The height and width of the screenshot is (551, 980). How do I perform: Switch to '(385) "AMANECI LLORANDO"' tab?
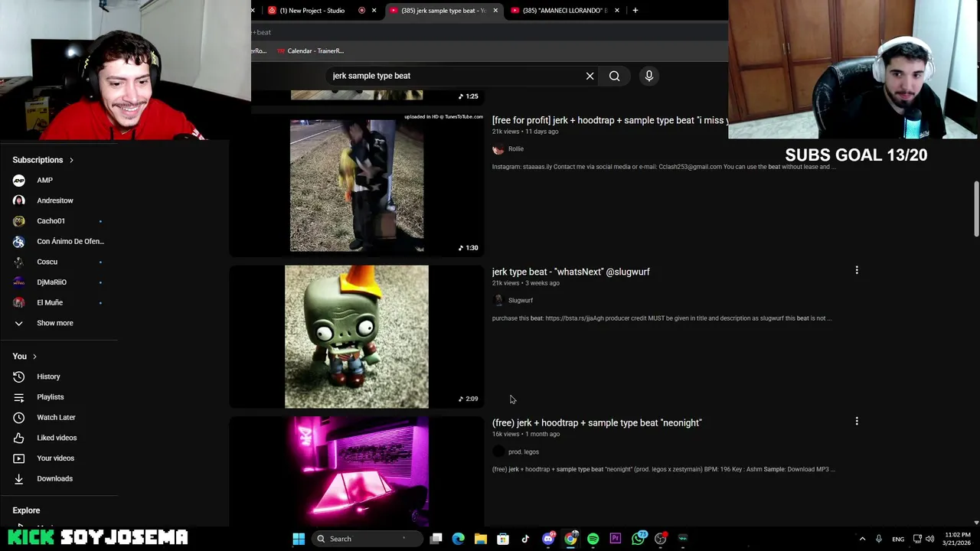click(564, 11)
